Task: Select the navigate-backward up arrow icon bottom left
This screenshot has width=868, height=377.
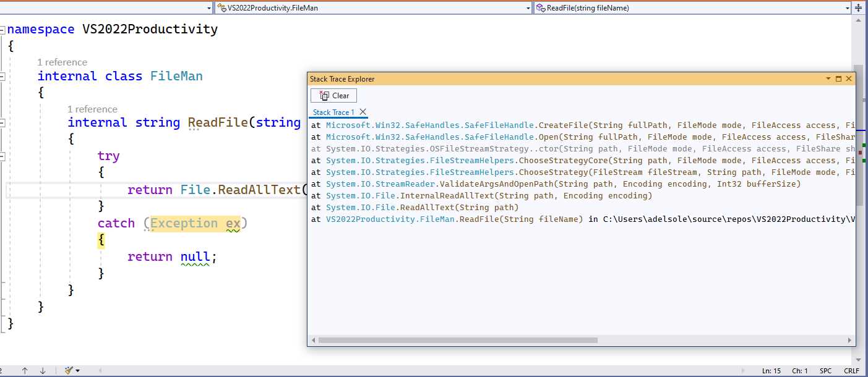Action: coord(25,370)
